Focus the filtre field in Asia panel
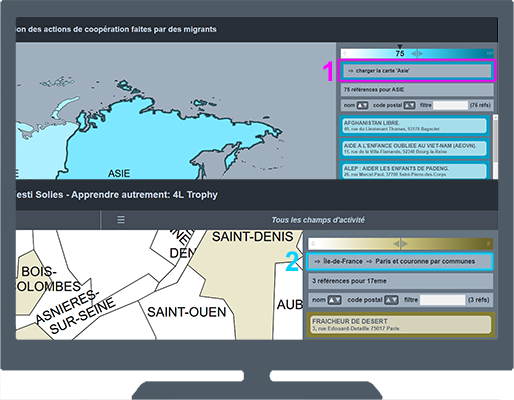This screenshot has width=514, height=400. coord(450,105)
